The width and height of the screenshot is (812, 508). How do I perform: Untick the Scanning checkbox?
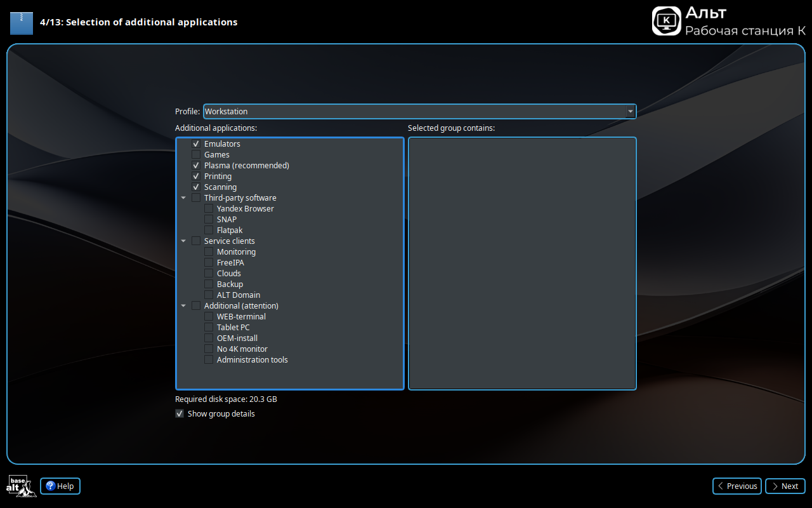pyautogui.click(x=196, y=187)
